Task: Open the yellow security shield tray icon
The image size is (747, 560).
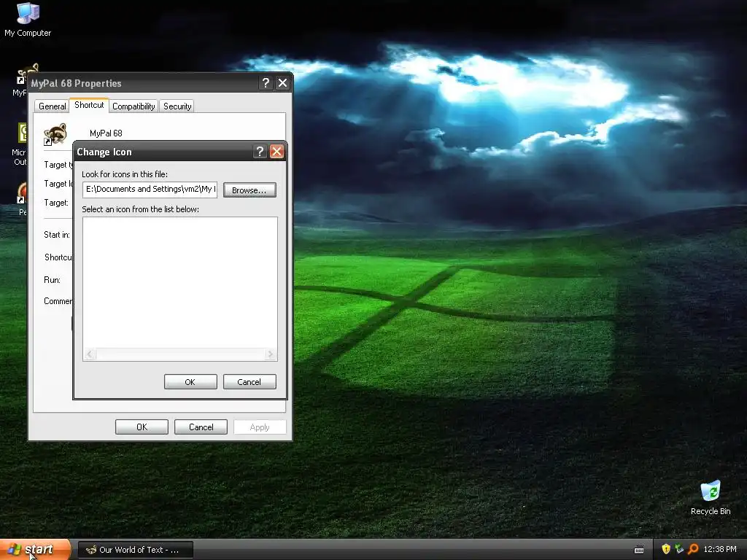Action: (665, 549)
